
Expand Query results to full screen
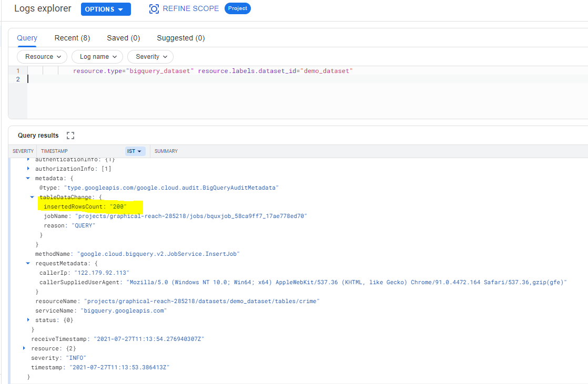pyautogui.click(x=70, y=135)
